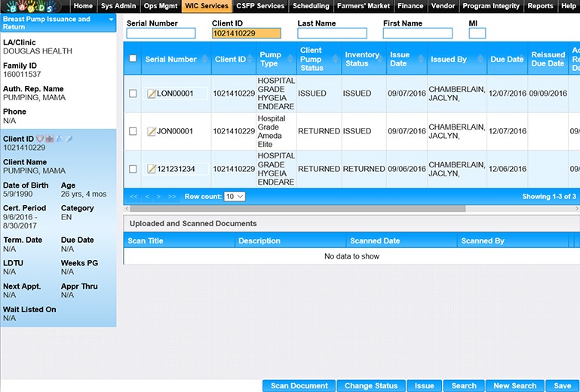Open the Row count dropdown
580x392 pixels.
[x=235, y=197]
